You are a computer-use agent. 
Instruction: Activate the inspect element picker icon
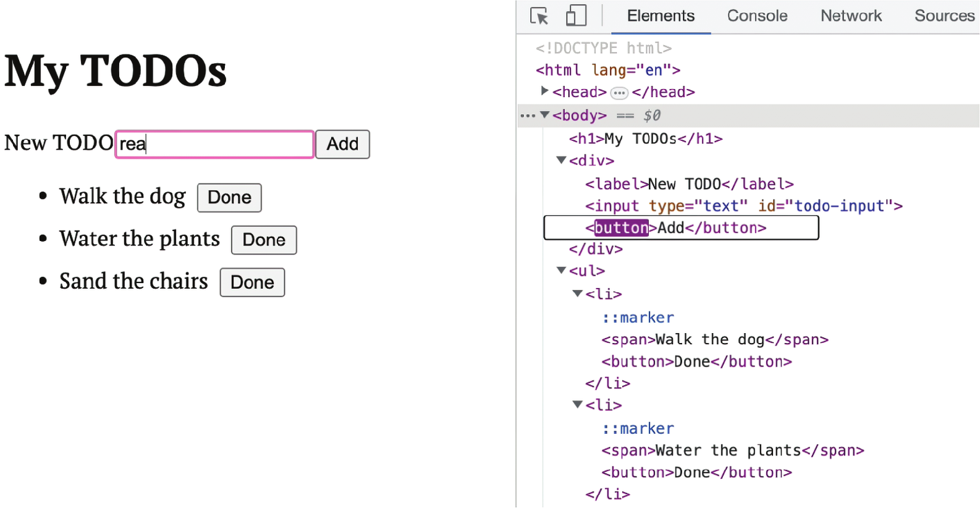[x=539, y=15]
